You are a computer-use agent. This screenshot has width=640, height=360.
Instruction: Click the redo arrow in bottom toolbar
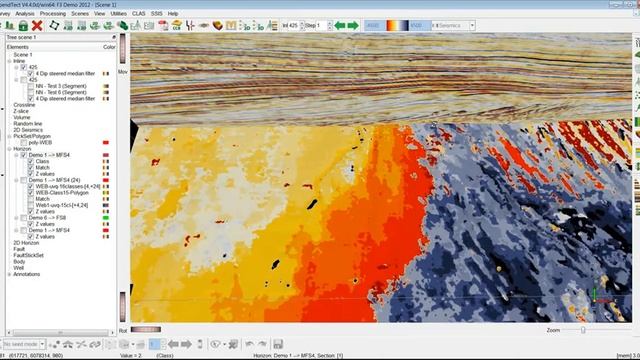pyautogui.click(x=262, y=344)
